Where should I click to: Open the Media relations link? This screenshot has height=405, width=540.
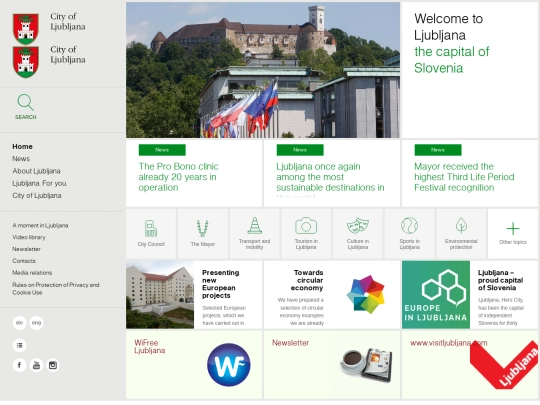pyautogui.click(x=32, y=273)
